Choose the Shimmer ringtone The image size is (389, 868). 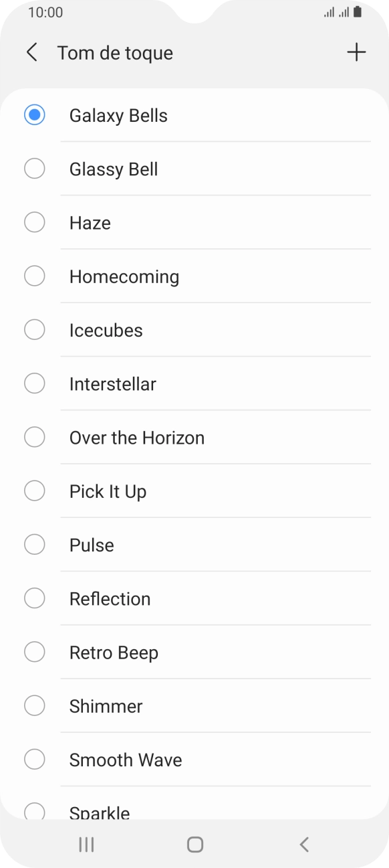194,706
